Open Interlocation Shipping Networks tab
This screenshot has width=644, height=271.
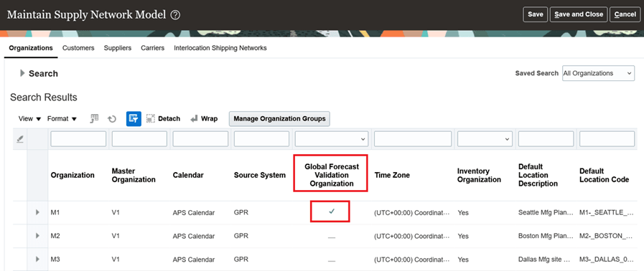coord(220,48)
